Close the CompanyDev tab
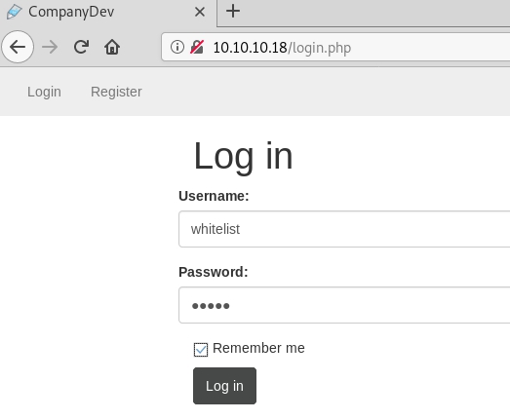Screen dimensions: 510x420 pos(199,12)
